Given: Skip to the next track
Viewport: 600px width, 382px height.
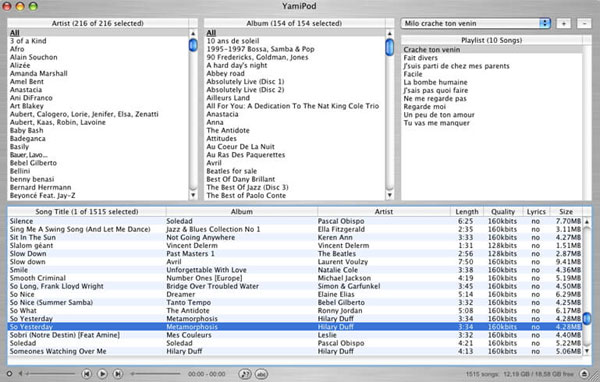Looking at the screenshot, I should [118, 374].
